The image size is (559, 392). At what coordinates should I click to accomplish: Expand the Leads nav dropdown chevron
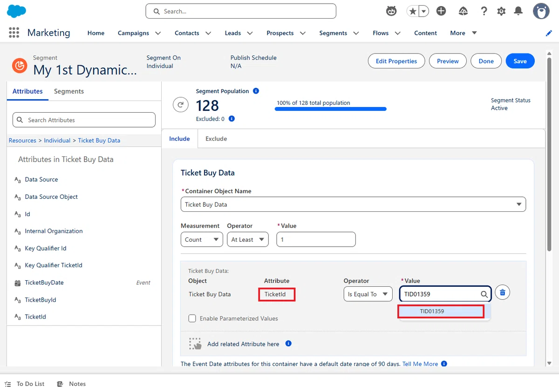point(250,33)
